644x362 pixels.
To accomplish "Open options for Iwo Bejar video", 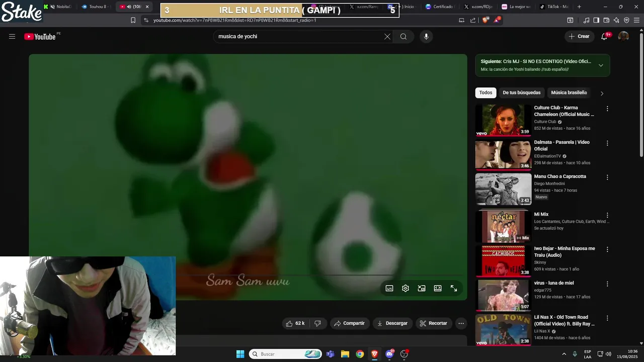I will pyautogui.click(x=607, y=249).
